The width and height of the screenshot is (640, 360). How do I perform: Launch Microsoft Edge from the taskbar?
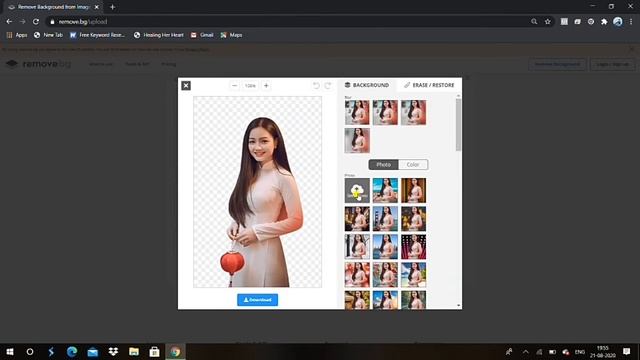click(x=72, y=351)
